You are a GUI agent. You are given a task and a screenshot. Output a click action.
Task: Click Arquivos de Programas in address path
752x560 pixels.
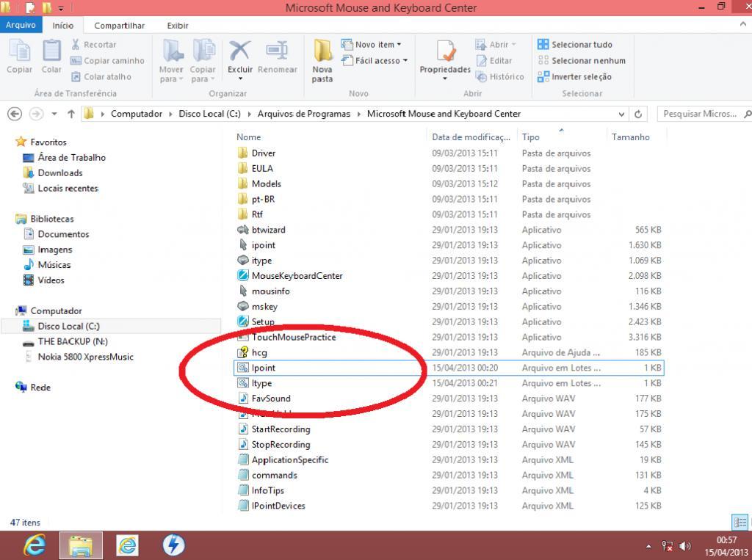click(x=304, y=114)
